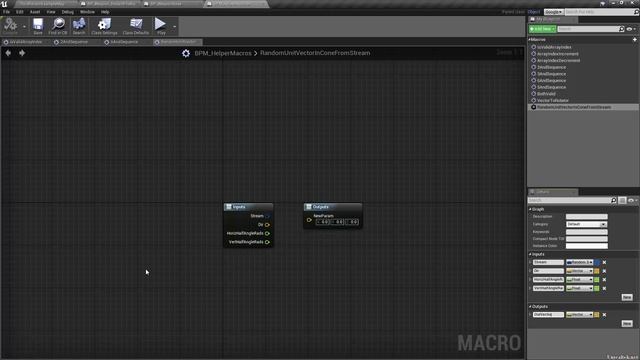The height and width of the screenshot is (360, 640).
Task: Remove the Dir input with X
Action: 604,271
